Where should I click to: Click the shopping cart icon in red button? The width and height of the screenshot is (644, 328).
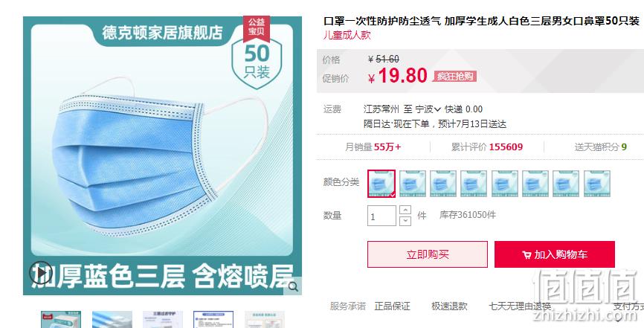pos(527,255)
